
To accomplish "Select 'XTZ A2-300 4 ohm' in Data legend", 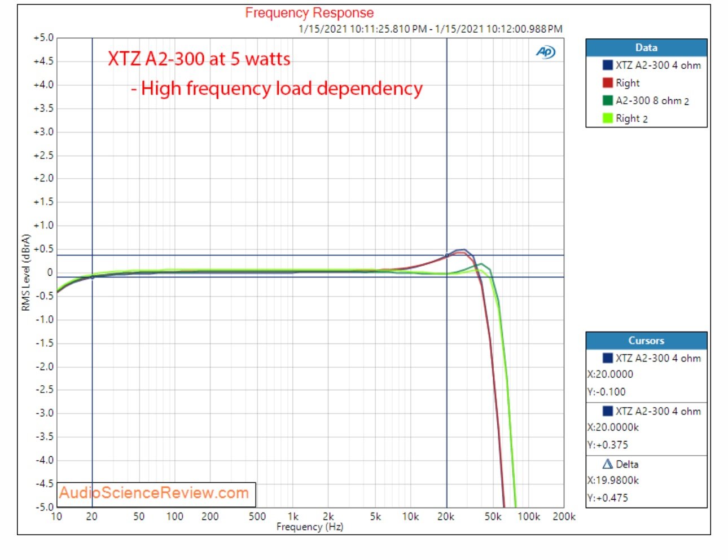I will pos(658,65).
